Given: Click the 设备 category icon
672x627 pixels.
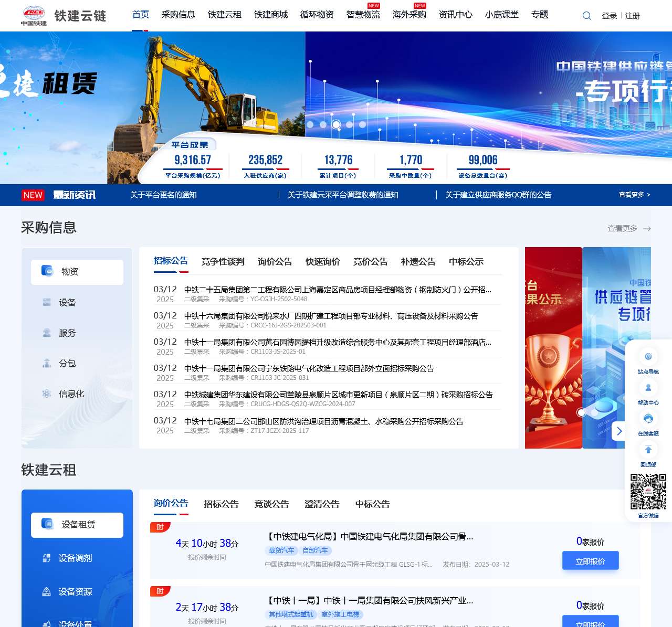Looking at the screenshot, I should point(47,302).
